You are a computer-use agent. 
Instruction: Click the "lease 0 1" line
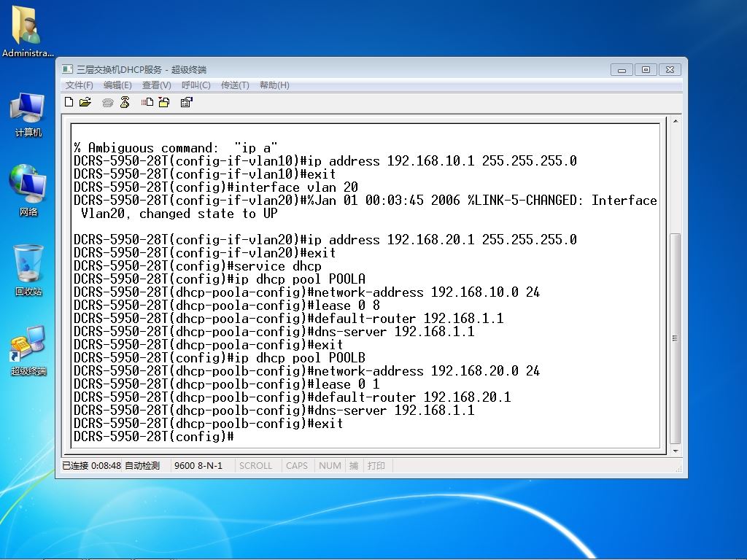(227, 384)
